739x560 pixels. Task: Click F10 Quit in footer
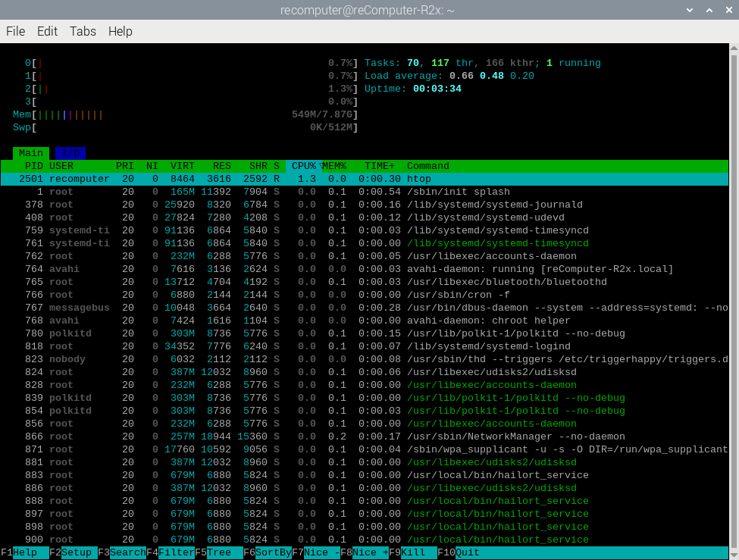[x=467, y=552]
